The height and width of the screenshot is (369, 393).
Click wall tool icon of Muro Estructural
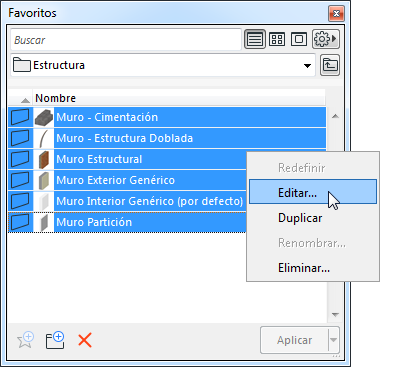pyautogui.click(x=20, y=159)
